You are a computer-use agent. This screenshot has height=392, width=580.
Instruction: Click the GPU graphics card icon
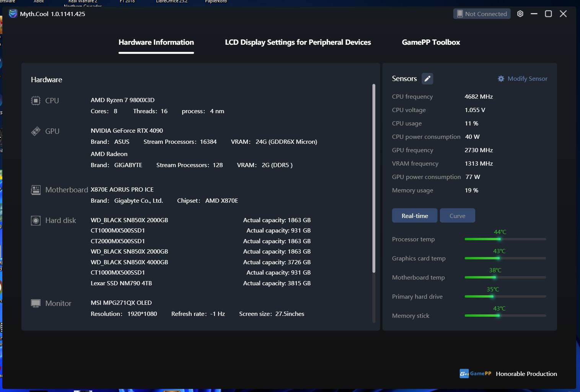(x=36, y=131)
